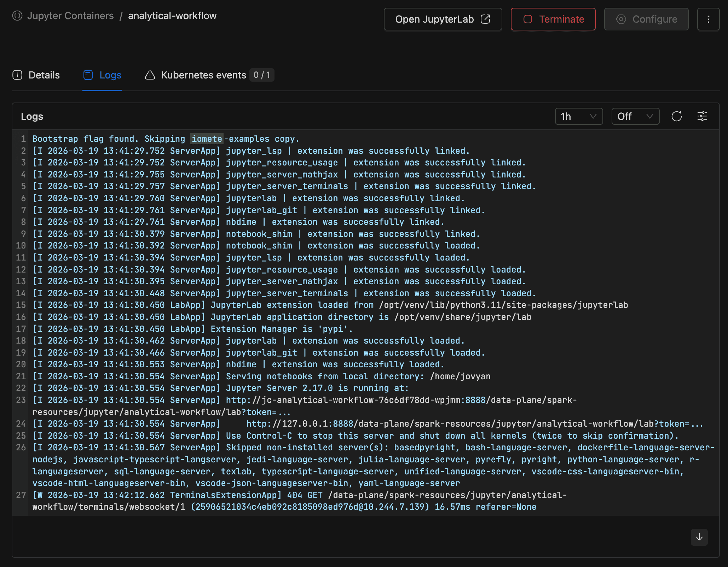Click the Details tab info icon
This screenshot has height=567, width=728.
(x=17, y=75)
